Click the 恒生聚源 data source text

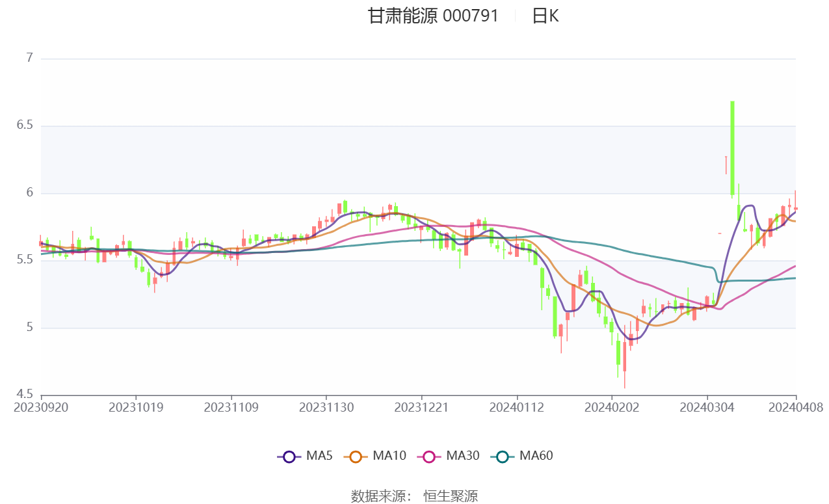tap(451, 496)
